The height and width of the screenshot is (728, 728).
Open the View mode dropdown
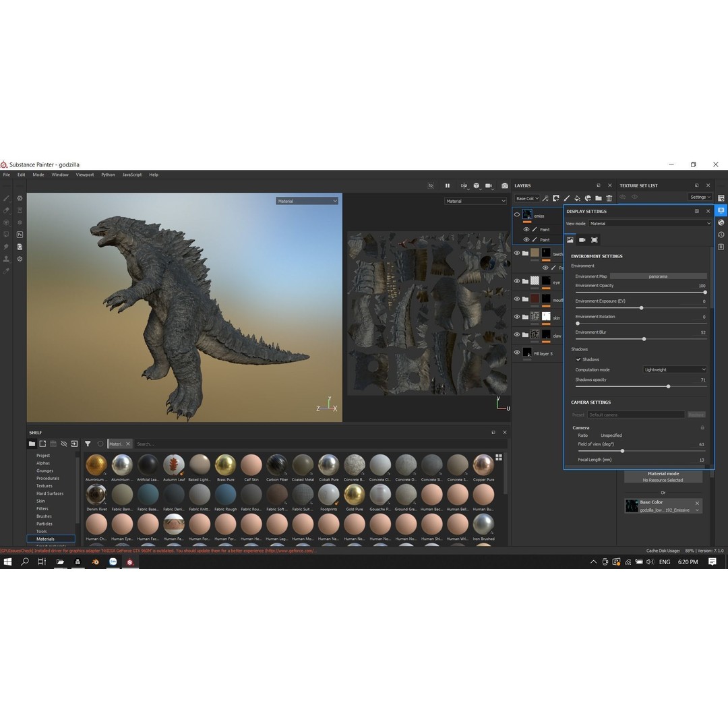point(650,224)
